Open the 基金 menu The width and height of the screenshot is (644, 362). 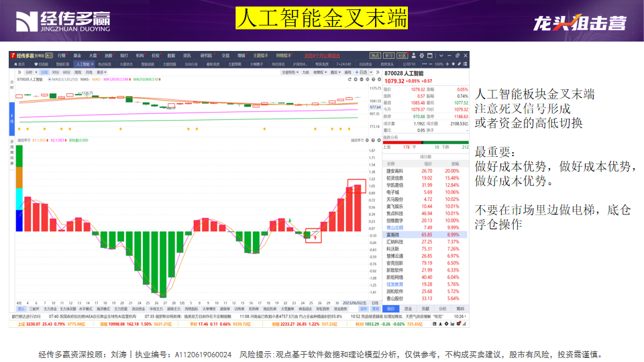pyautogui.click(x=77, y=56)
